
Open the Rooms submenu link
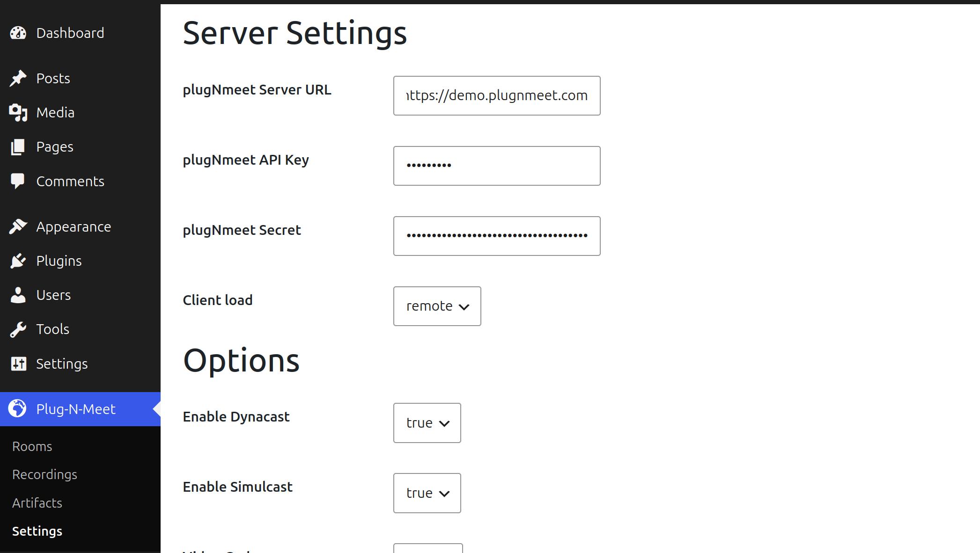[32, 446]
